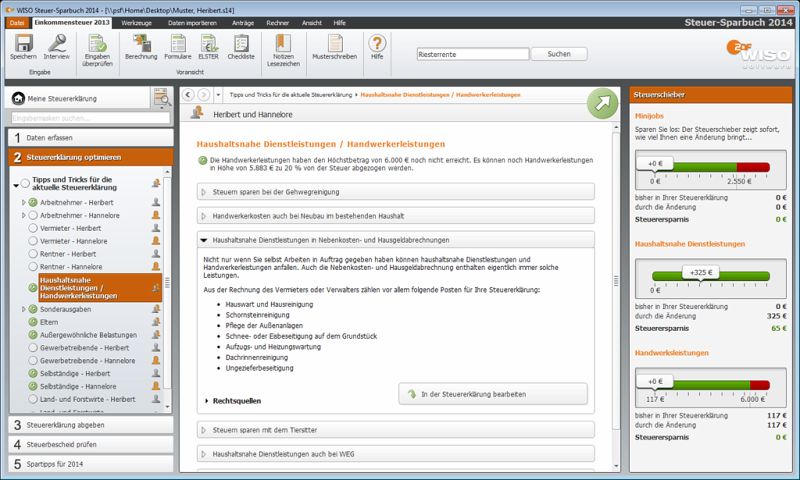Open the Checkliste icon
The height and width of the screenshot is (480, 800).
coord(241,44)
